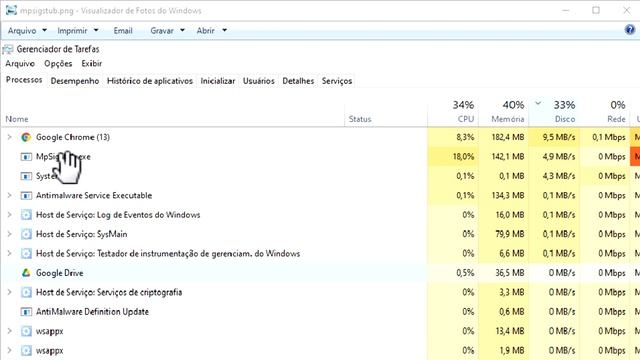Screen dimensions: 640x360
Task: Expand the wsappx row with 1,9 MB
Action: 9,351
